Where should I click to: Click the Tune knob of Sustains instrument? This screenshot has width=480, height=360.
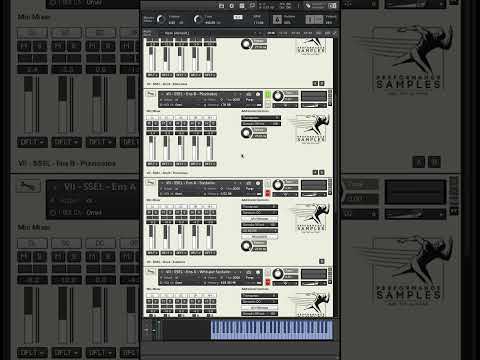(278, 185)
